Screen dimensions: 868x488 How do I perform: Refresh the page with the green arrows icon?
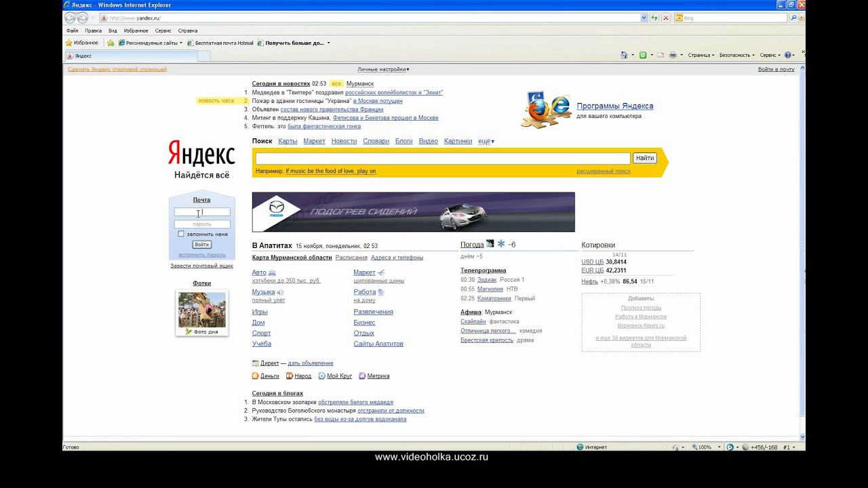click(x=655, y=18)
